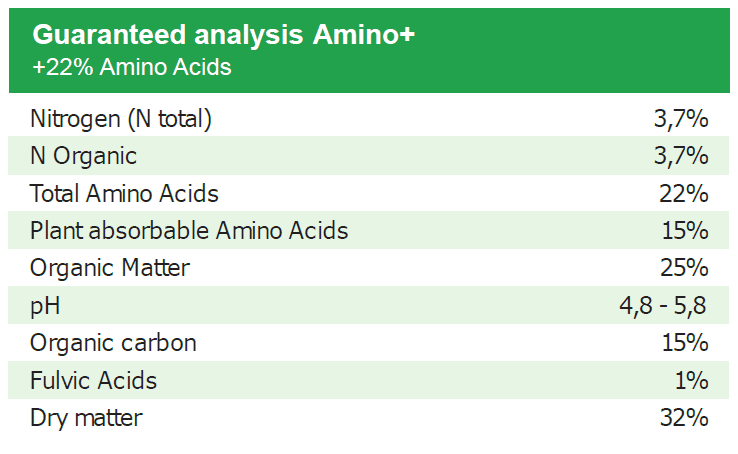The height and width of the screenshot is (454, 738).
Task: Select the Plant absorbable 15% value
Action: [685, 231]
